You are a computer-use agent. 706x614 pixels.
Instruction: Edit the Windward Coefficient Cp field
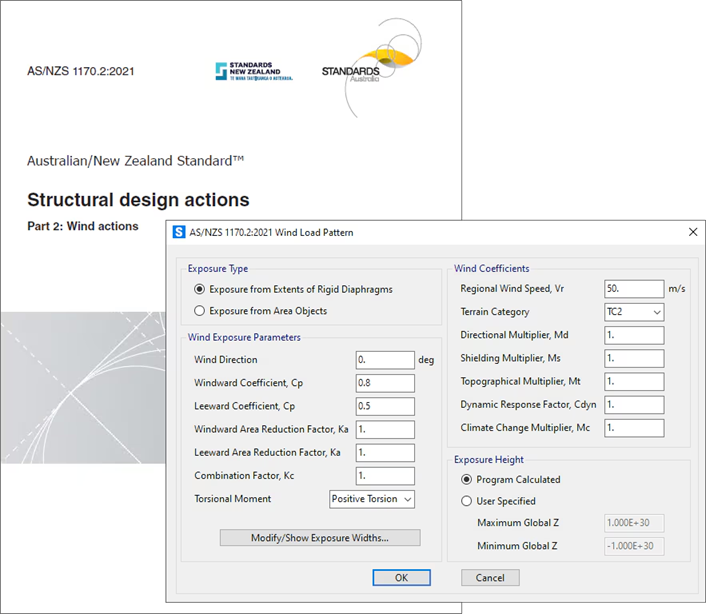(x=384, y=383)
